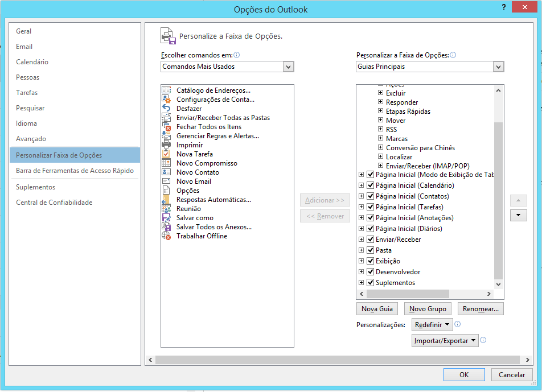
Task: Uncheck the Pasta tab checkbox
Action: pos(370,250)
